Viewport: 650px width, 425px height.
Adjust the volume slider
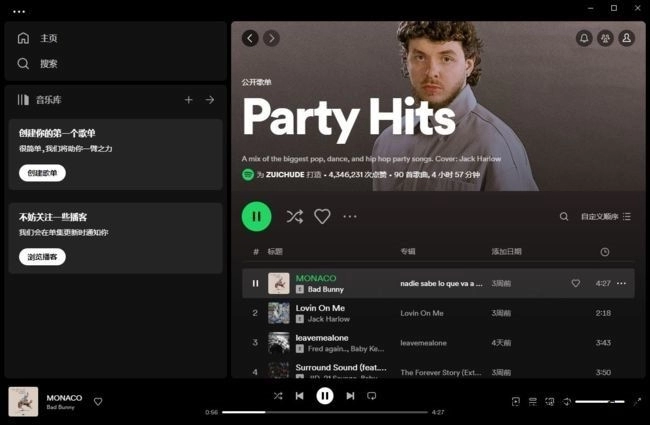600,401
